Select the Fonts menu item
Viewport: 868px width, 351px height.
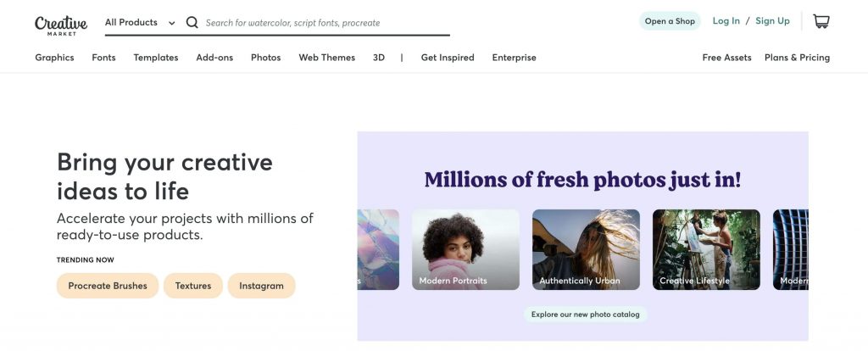coord(103,58)
